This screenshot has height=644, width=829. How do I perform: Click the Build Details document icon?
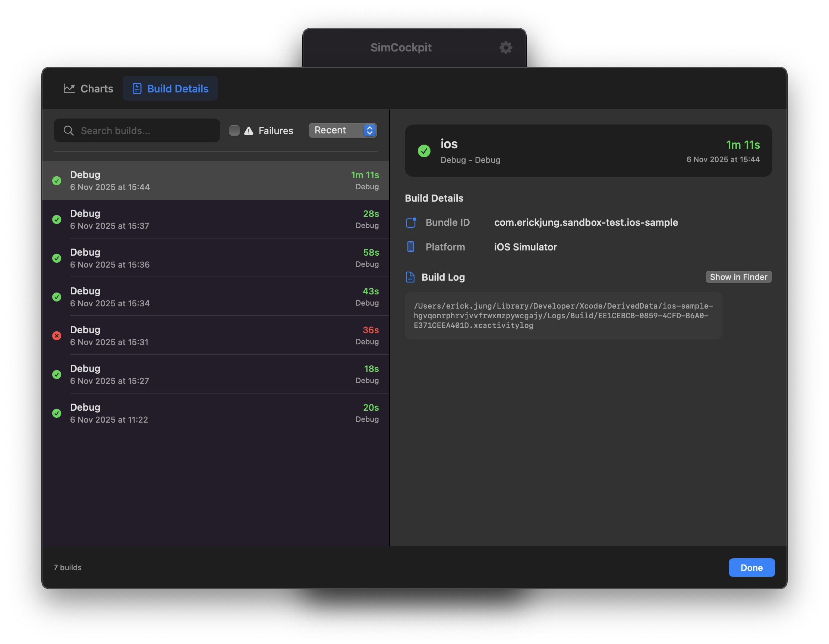[x=137, y=88]
